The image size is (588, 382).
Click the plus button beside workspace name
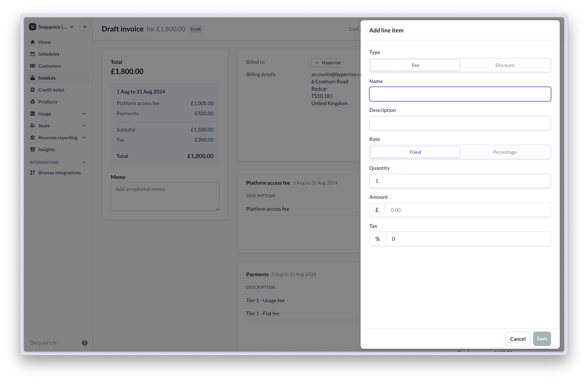coord(85,27)
